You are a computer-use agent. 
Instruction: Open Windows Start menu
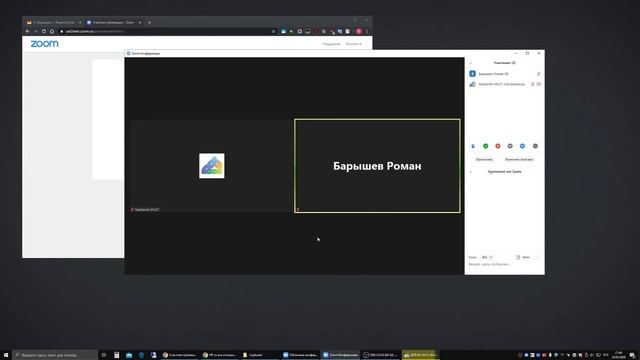point(6,355)
